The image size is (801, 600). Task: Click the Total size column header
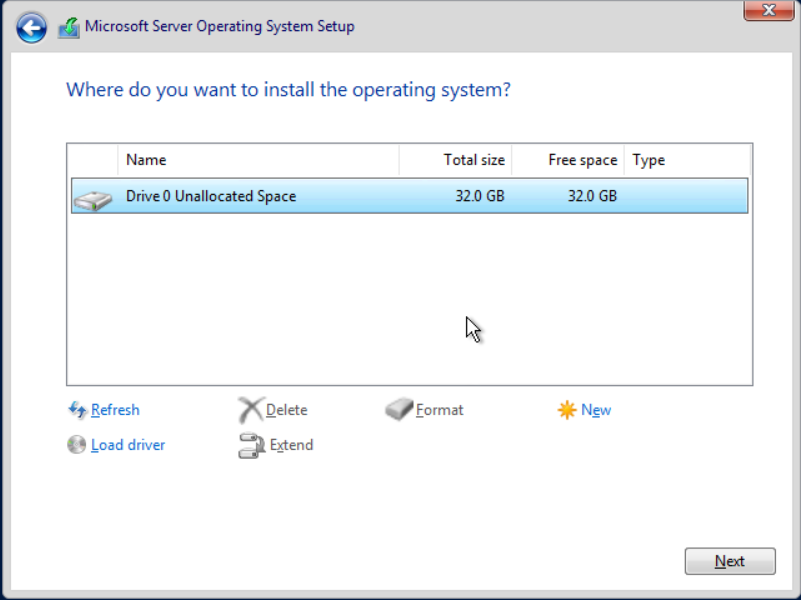pos(455,160)
